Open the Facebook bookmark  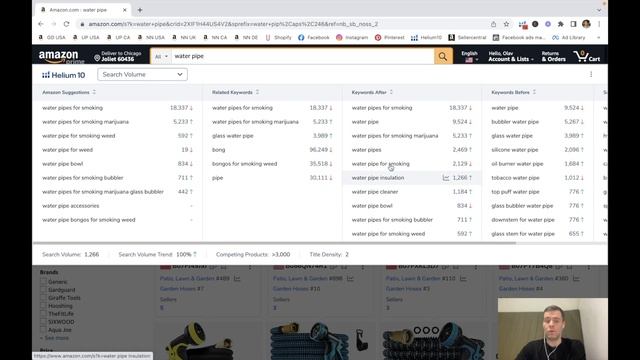(x=313, y=38)
